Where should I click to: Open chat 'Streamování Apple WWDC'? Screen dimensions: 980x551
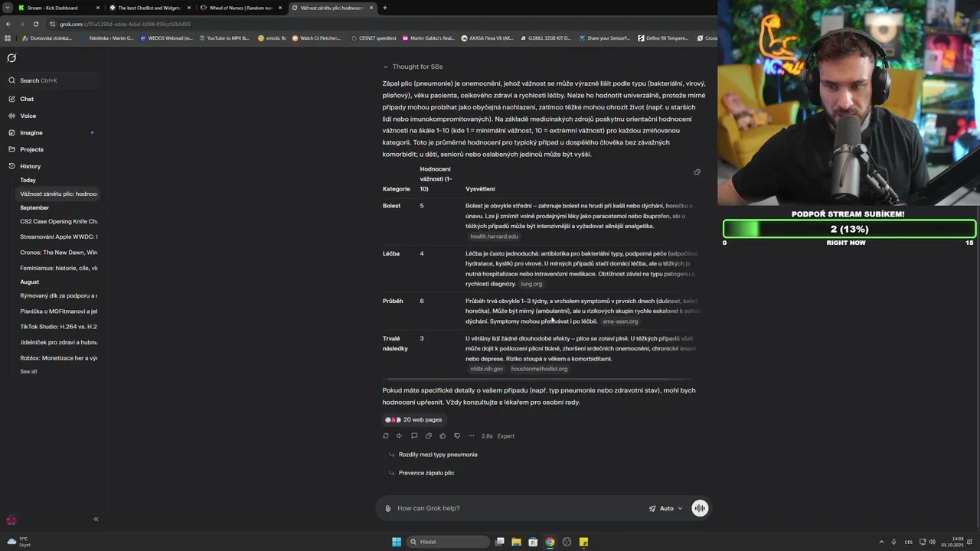[59, 236]
